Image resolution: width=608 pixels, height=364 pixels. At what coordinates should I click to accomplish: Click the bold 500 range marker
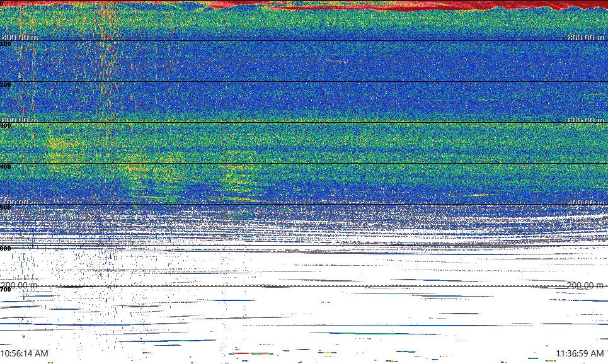6,207
